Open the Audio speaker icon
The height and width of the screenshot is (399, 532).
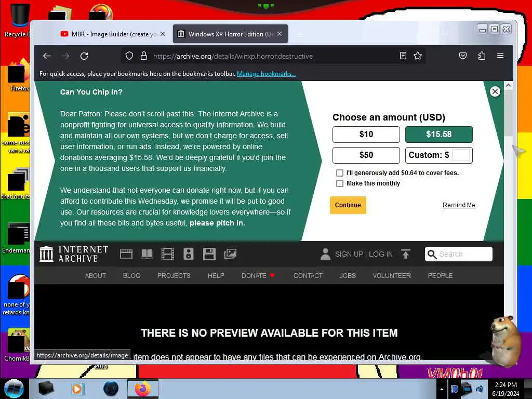point(188,254)
